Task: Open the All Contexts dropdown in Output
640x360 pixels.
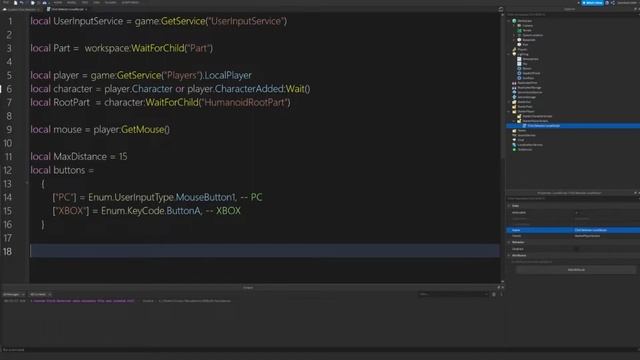Action: click(x=40, y=294)
